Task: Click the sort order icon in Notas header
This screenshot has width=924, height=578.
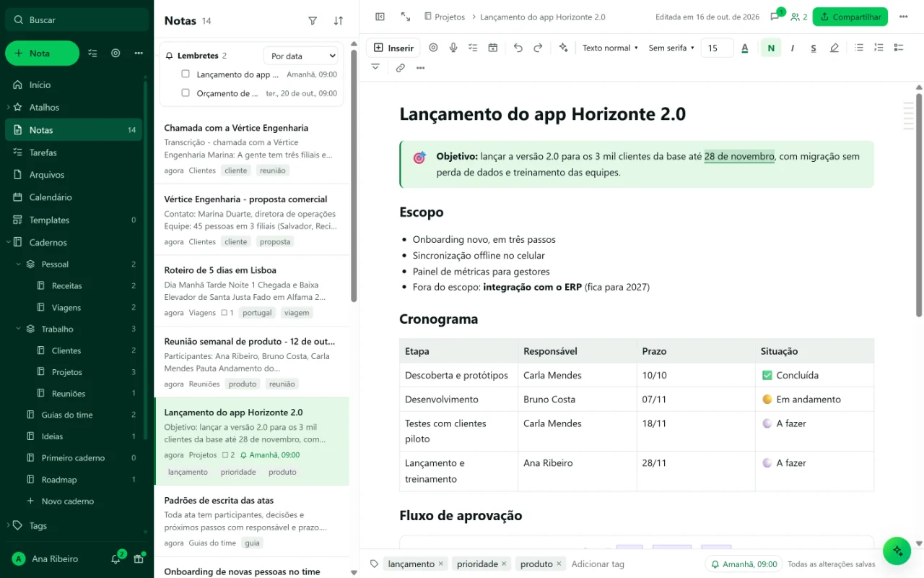Action: point(339,21)
